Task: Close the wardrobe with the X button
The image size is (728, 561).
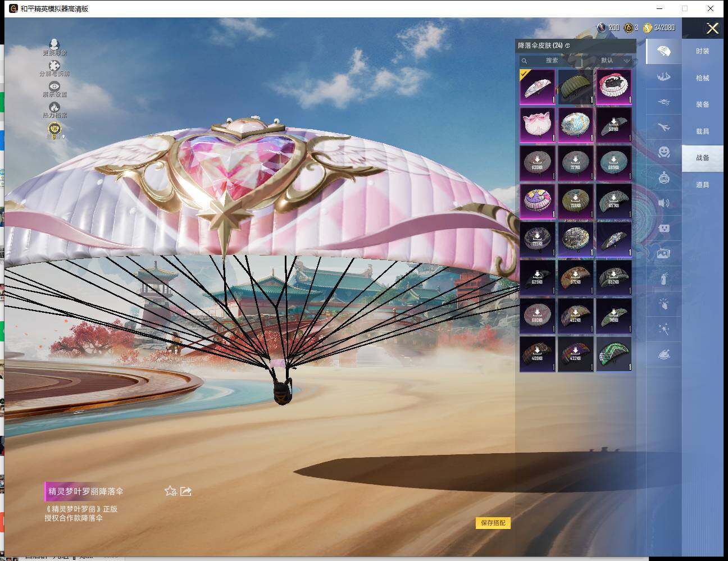Action: pyautogui.click(x=712, y=29)
